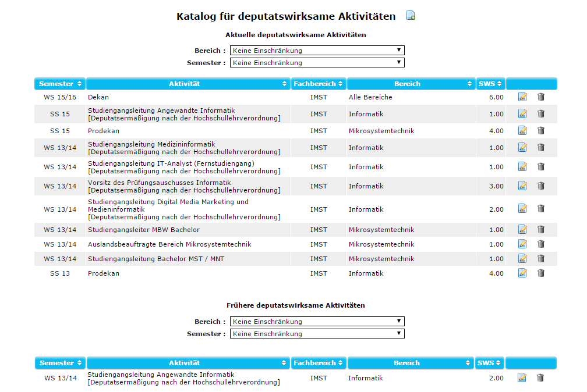Select 'Studiengangsleitung Medizininformatik' text
The height and width of the screenshot is (392, 587).
[x=151, y=144]
